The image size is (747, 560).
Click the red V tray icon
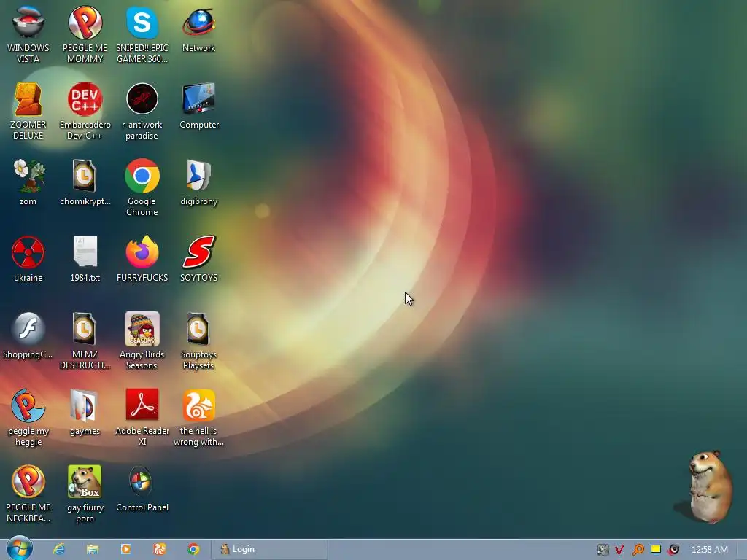click(619, 550)
